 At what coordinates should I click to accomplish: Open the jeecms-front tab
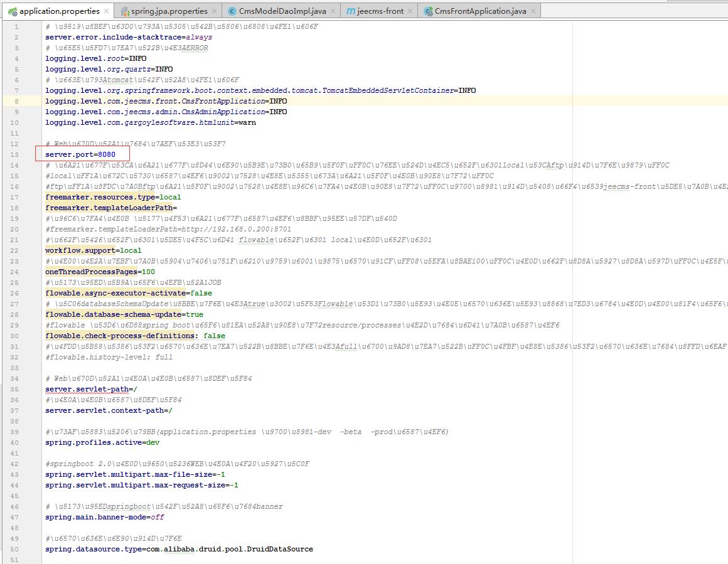380,11
